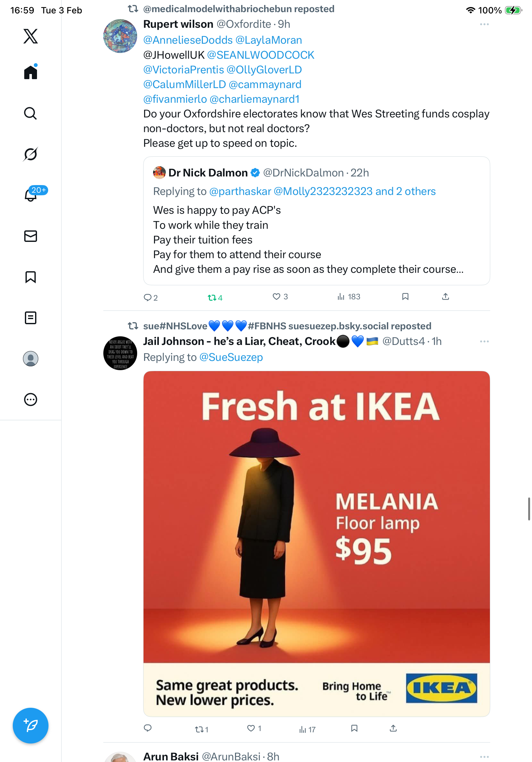Open Lists icon in sidebar

pyautogui.click(x=31, y=318)
